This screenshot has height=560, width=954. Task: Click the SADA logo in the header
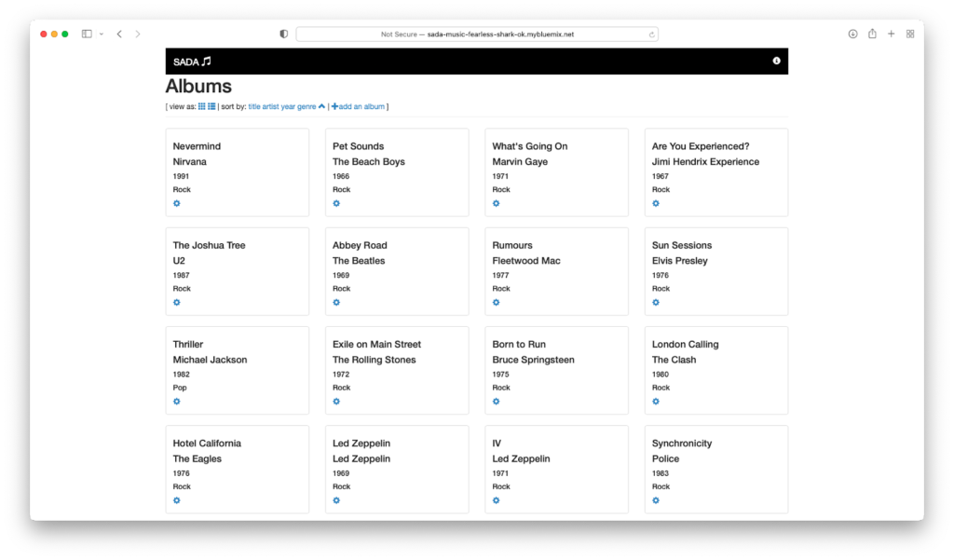(x=192, y=61)
